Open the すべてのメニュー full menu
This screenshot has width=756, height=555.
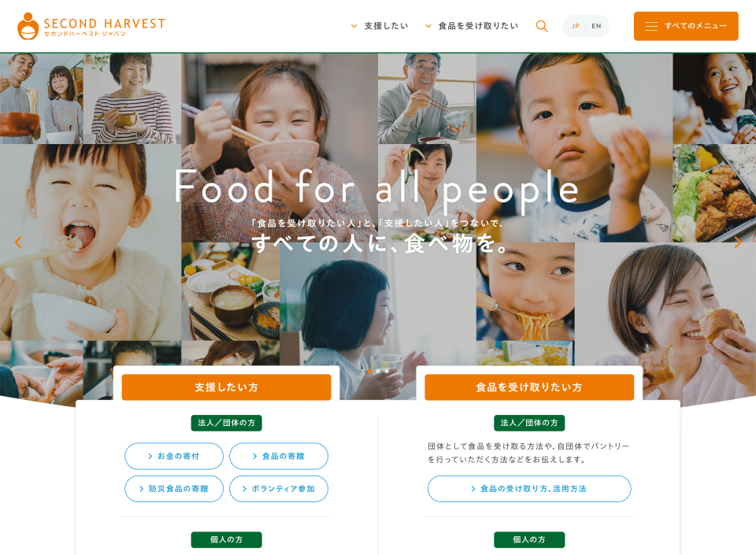click(x=686, y=26)
